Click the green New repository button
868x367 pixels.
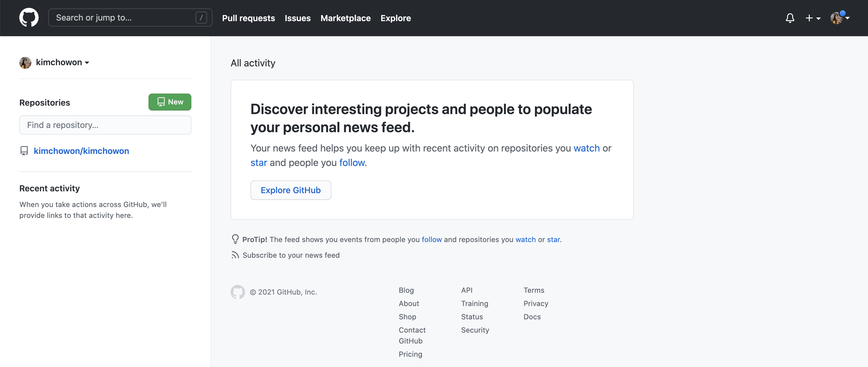point(170,102)
